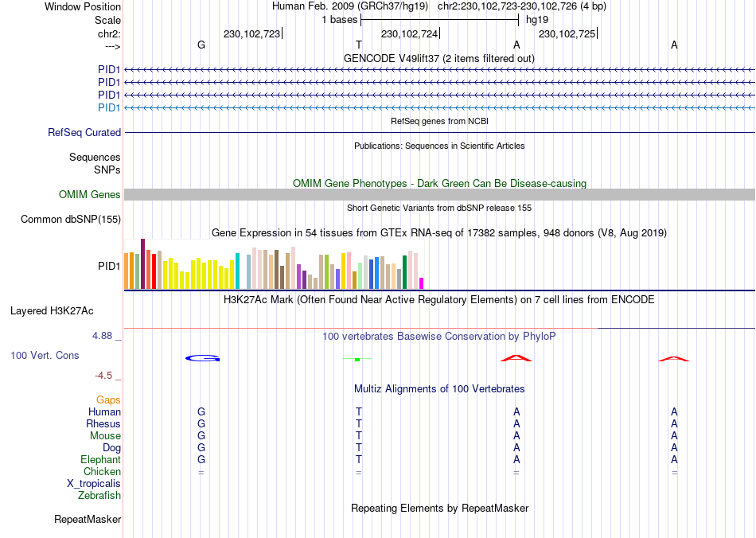Image resolution: width=756 pixels, height=538 pixels.
Task: Open the light blue PID1 transcript label
Action: (x=109, y=107)
